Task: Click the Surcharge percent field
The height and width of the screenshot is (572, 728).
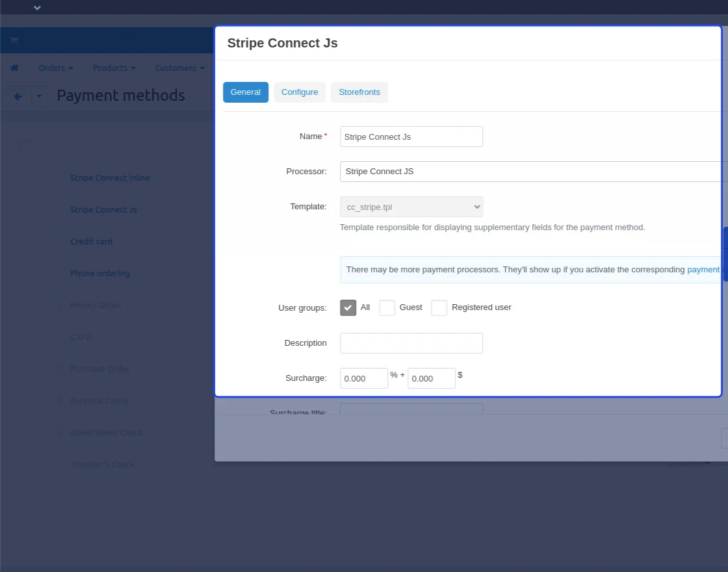Action: [x=363, y=378]
